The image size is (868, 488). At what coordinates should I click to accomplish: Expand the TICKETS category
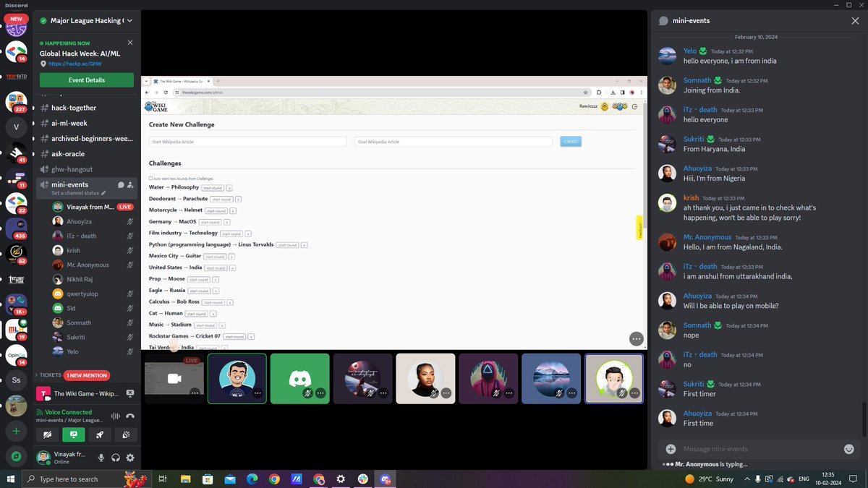(x=50, y=375)
